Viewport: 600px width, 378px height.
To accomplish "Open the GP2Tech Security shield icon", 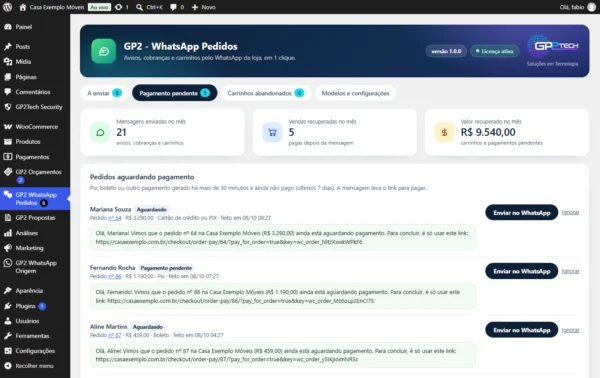I will point(8,107).
